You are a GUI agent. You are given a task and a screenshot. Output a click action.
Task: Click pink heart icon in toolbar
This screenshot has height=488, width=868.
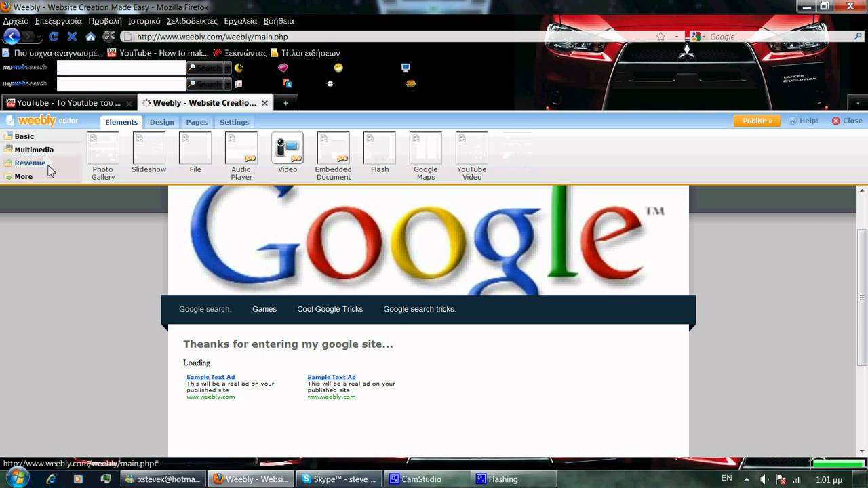(283, 68)
